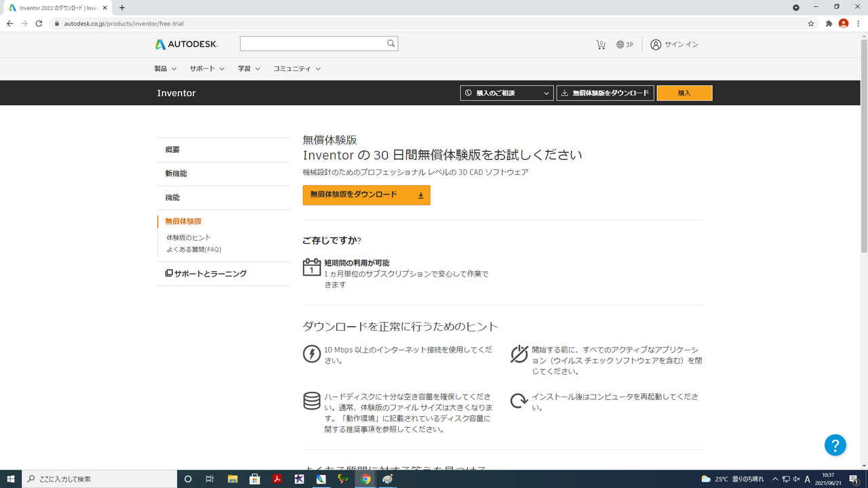Click the restart arrow icon

(519, 401)
